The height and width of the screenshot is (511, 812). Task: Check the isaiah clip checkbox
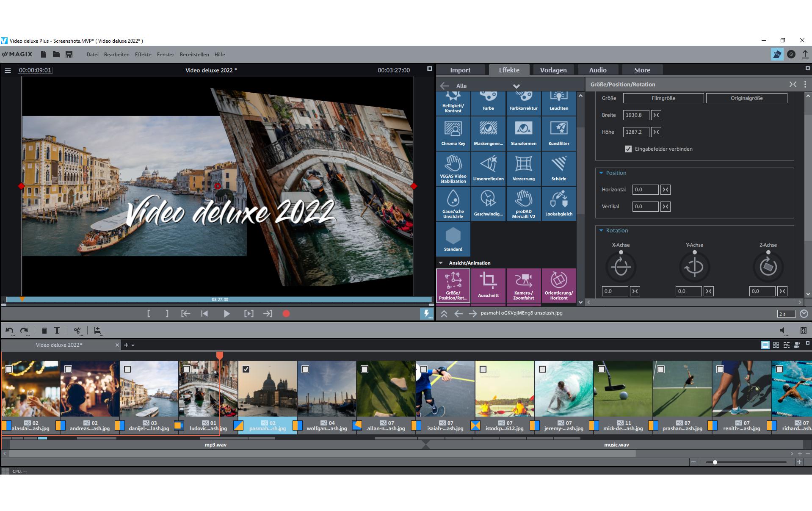tap(424, 369)
